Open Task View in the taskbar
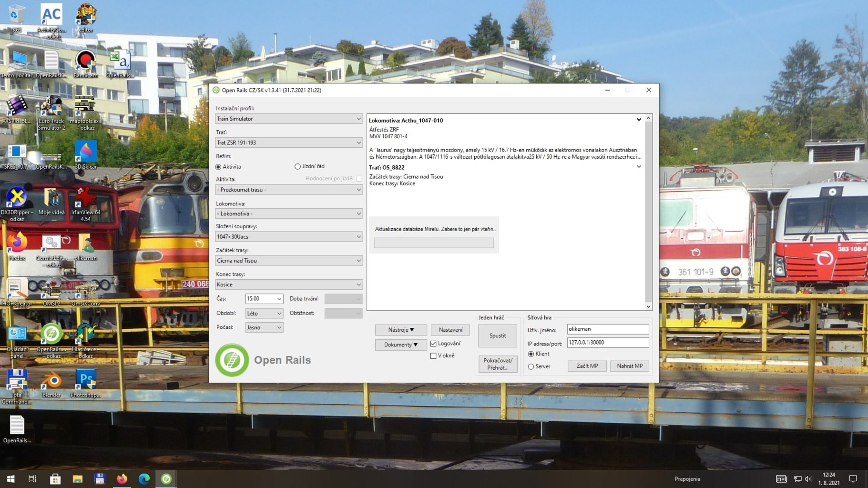 tap(32, 479)
